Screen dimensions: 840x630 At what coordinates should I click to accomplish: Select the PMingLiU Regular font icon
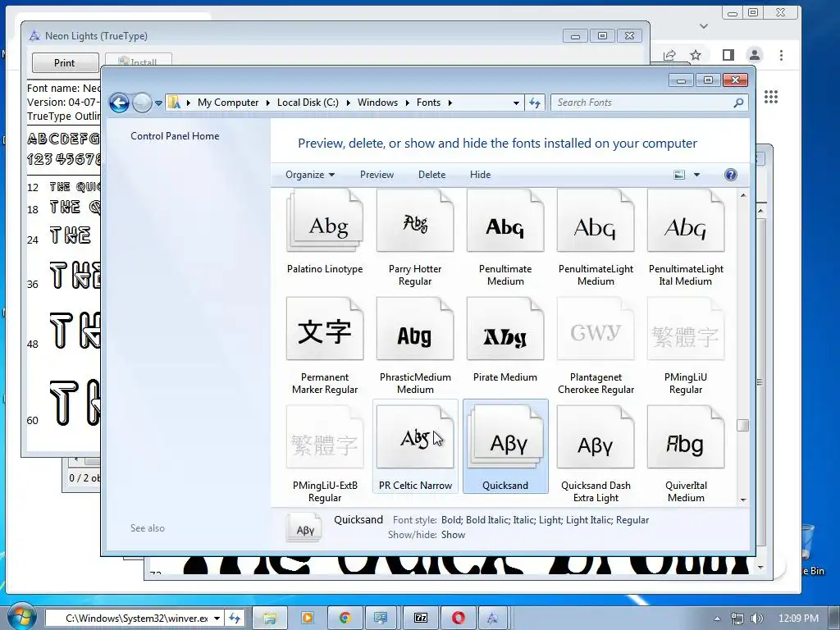(686, 329)
